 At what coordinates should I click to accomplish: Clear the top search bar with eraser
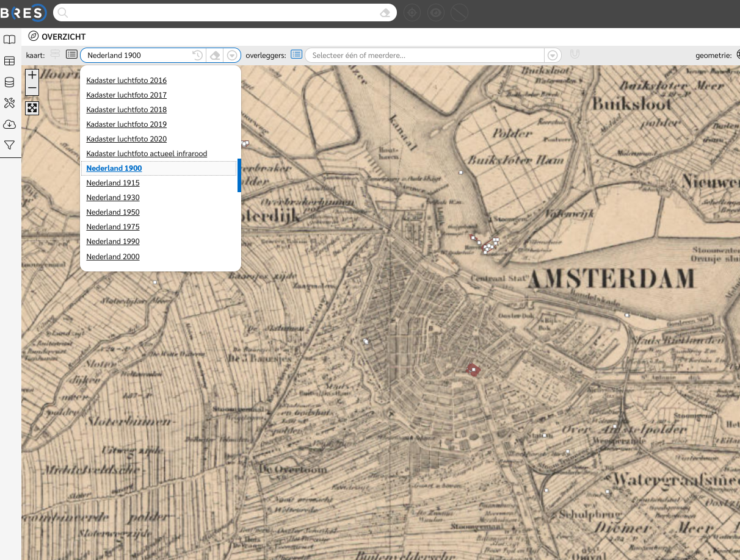(x=385, y=13)
